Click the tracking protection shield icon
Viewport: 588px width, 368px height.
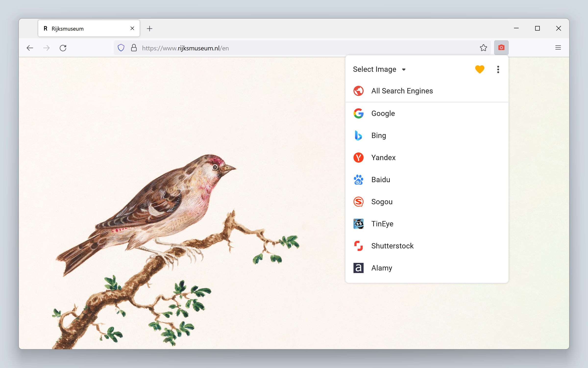tap(121, 48)
